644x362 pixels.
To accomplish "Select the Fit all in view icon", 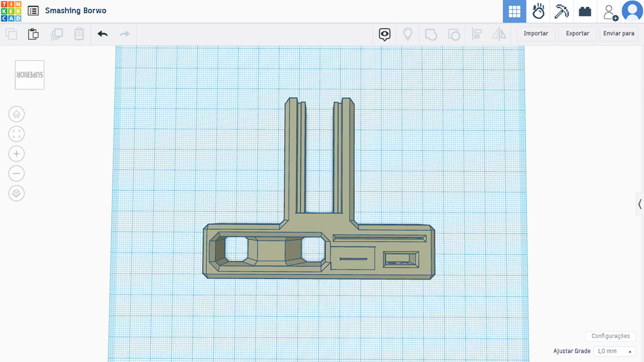I will (16, 133).
